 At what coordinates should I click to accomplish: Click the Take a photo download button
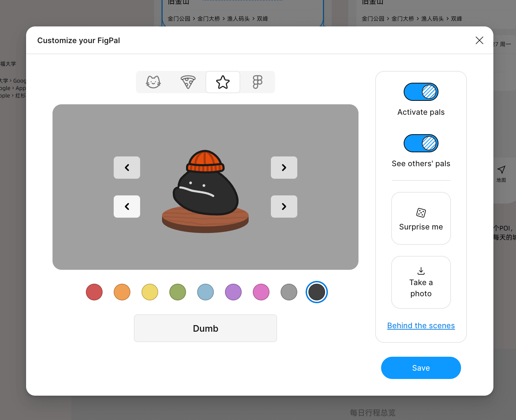coord(421,282)
